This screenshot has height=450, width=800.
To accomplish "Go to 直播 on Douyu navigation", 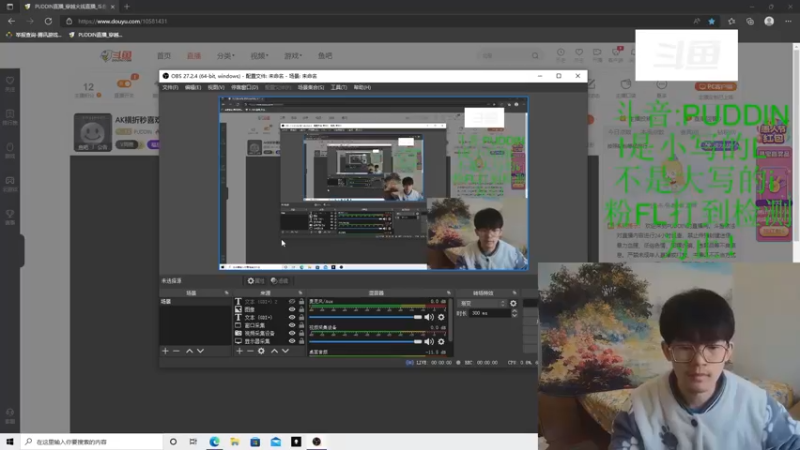I will coord(194,56).
